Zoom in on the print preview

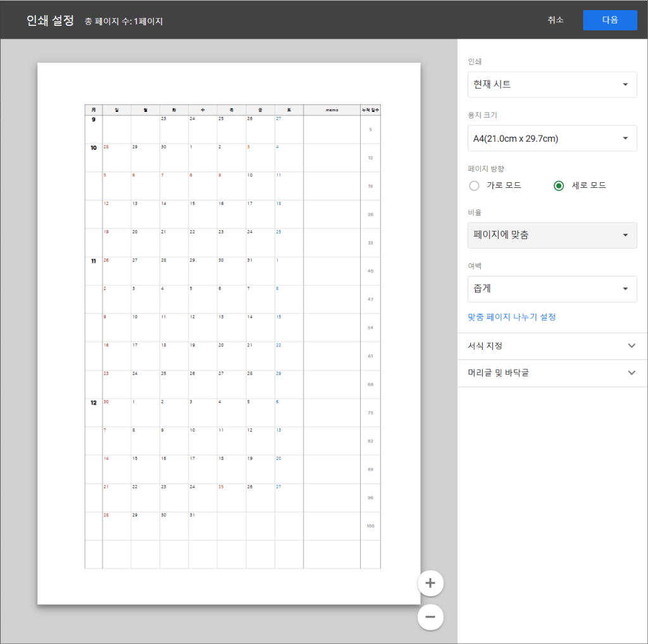click(x=430, y=583)
